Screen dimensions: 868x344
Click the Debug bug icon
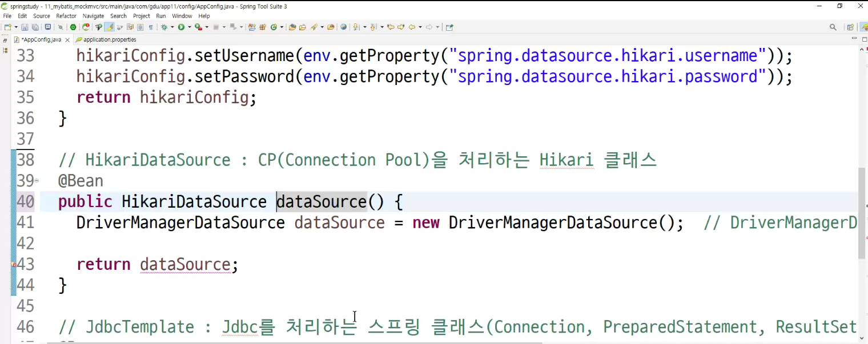[164, 27]
